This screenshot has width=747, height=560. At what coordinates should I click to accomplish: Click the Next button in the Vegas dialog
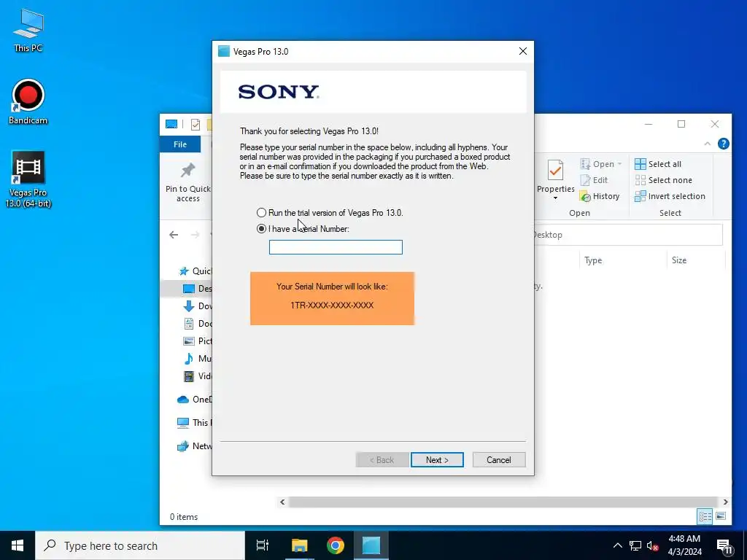pos(437,460)
